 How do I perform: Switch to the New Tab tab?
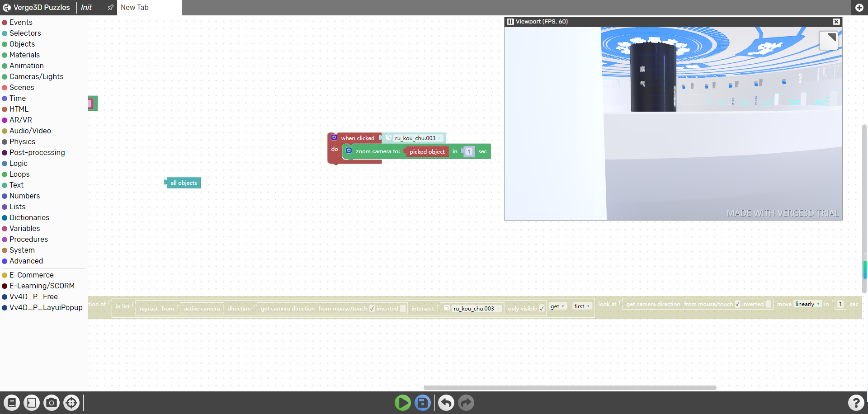point(135,8)
